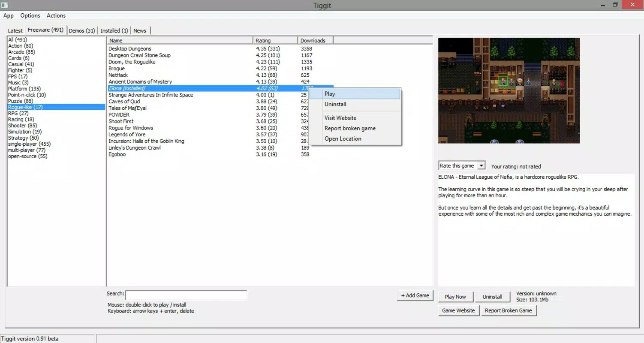Select the All (491) category
Viewport: 644px width, 343px height.
18,40
